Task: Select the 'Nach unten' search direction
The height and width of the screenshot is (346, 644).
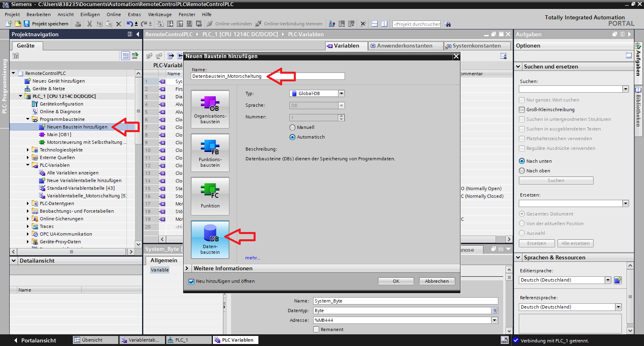Action: pyautogui.click(x=522, y=161)
